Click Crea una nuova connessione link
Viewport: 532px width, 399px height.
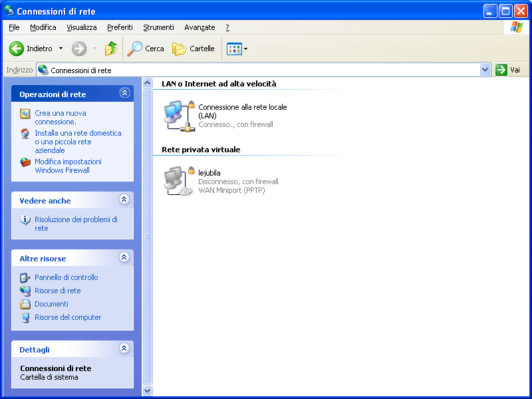[61, 118]
